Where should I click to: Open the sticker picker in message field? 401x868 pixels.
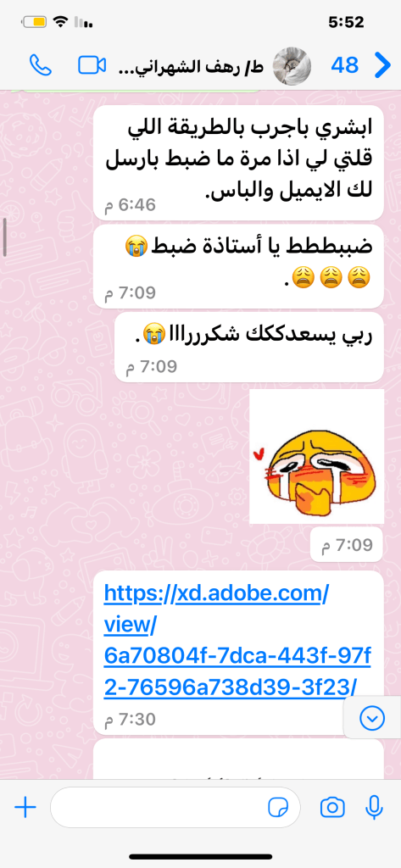[278, 808]
